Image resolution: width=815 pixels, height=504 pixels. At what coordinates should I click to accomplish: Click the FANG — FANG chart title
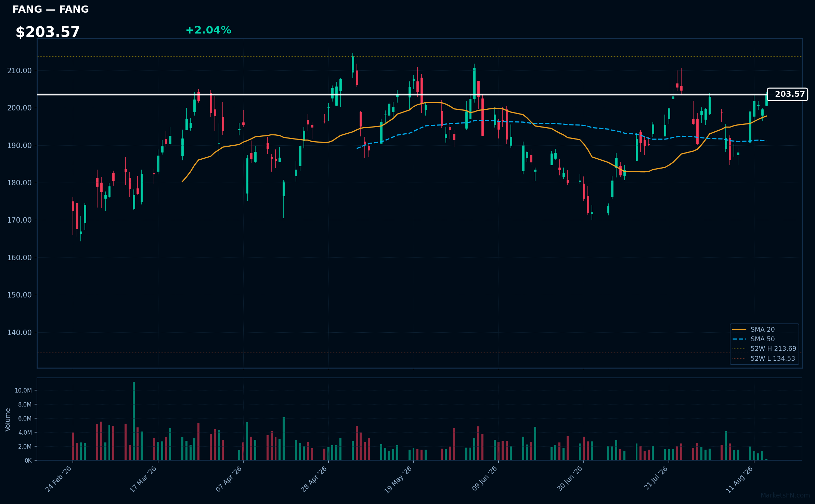pyautogui.click(x=51, y=10)
